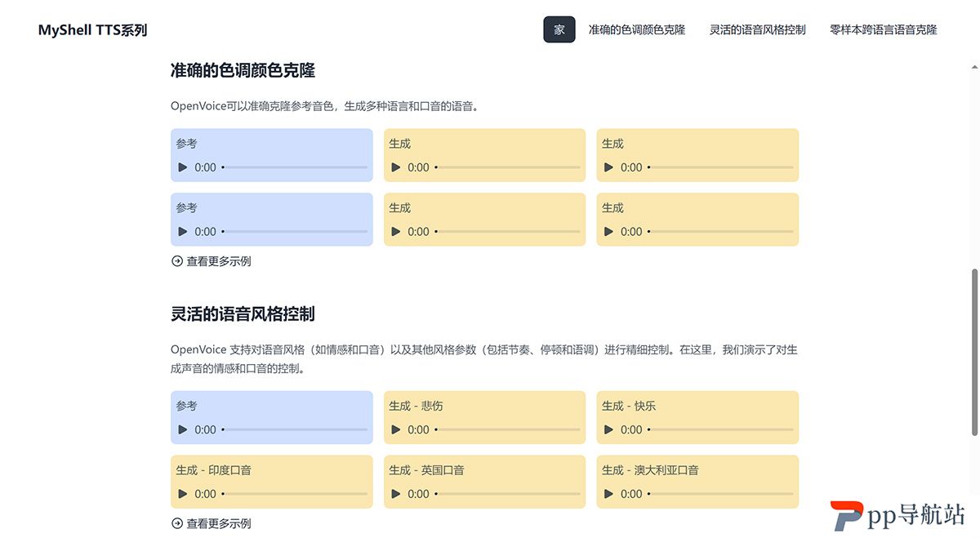Click the 0:00 time in the 生成 - 英国口音 player
Viewport: 980px width, 538px height.
(418, 494)
